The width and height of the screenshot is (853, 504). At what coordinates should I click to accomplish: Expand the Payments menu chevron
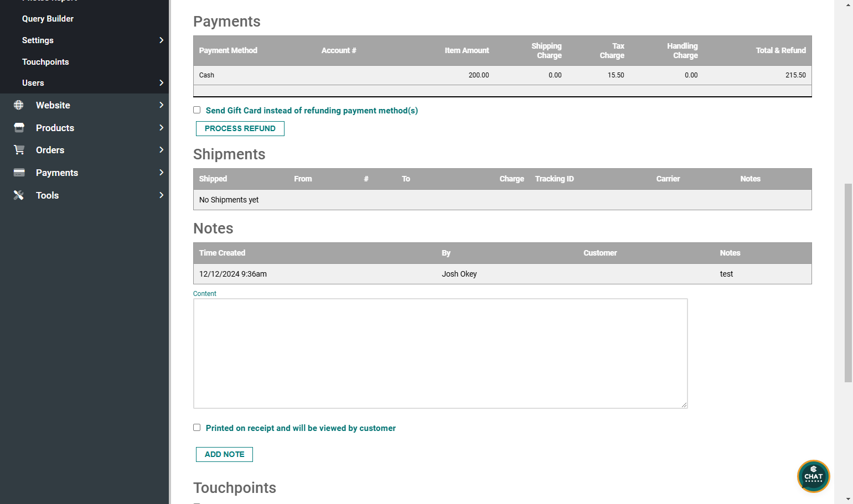(x=161, y=173)
